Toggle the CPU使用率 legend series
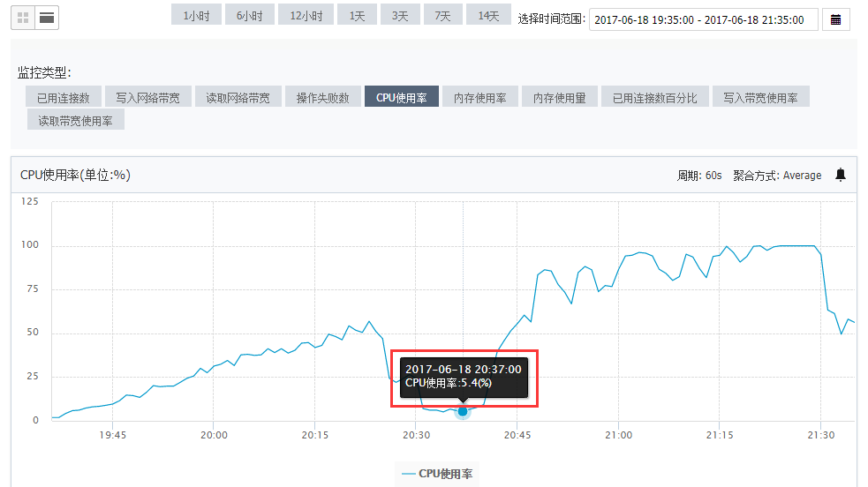868x487 pixels. point(437,474)
